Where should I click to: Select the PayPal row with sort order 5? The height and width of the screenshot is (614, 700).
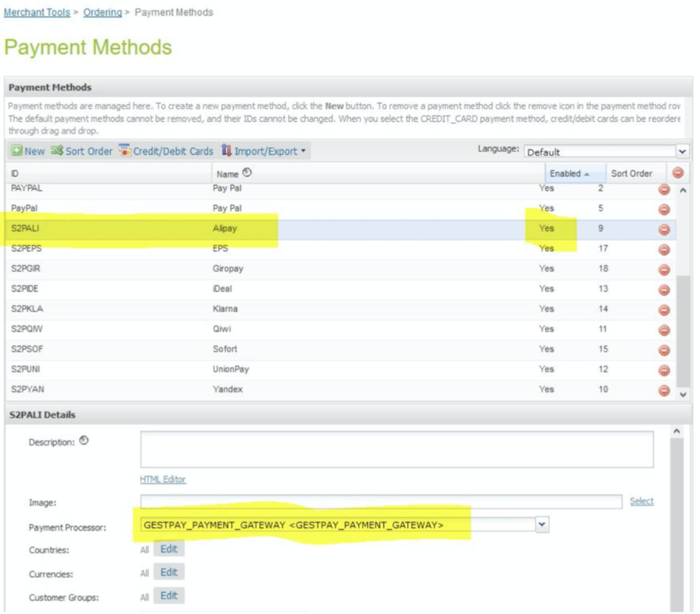[341, 209]
